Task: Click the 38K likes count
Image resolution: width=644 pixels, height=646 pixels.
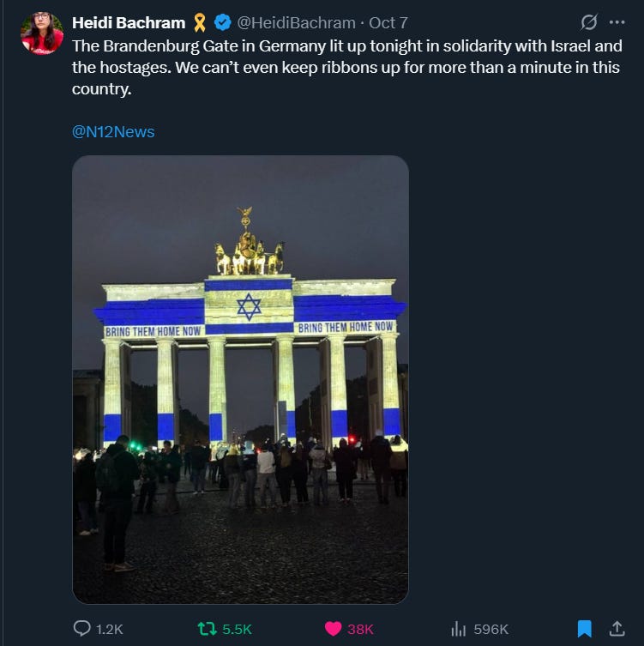Action: 360,630
